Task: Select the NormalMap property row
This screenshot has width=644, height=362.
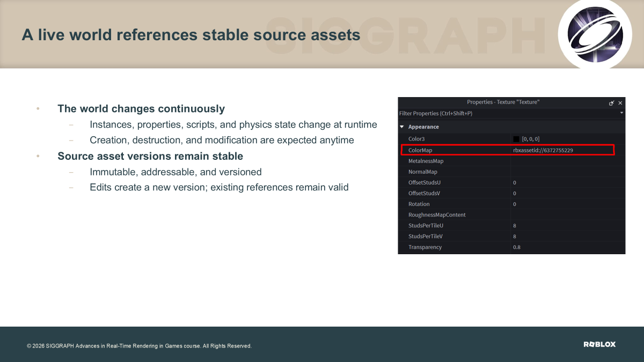Action: point(511,172)
